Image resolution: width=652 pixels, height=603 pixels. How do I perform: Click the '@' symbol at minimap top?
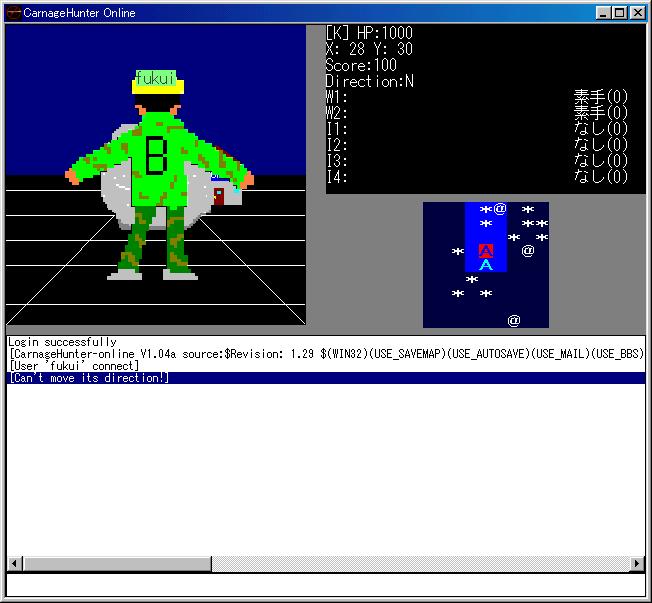click(x=500, y=208)
